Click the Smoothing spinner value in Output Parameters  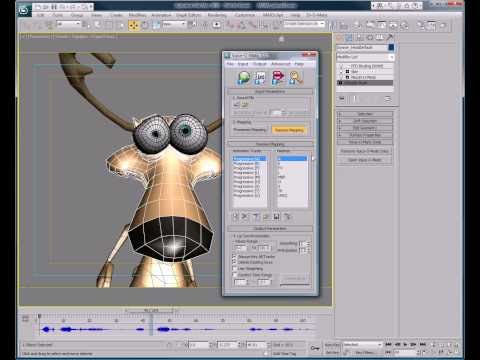tap(302, 244)
